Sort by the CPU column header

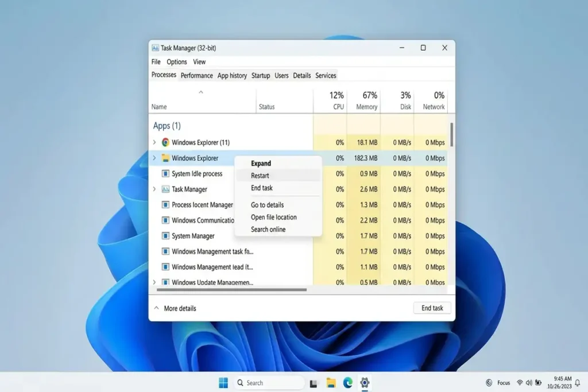[330, 100]
